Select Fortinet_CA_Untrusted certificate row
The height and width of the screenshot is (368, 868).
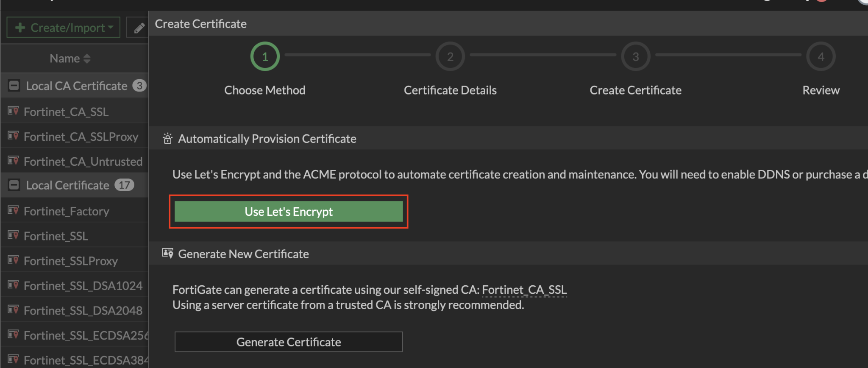tap(75, 161)
